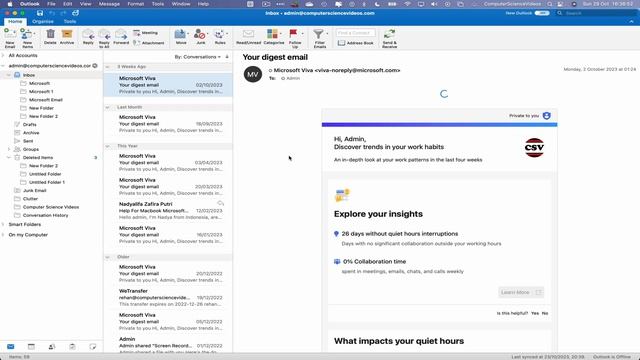The image size is (640, 360).
Task: Select the Junk Email folder
Action: click(34, 191)
